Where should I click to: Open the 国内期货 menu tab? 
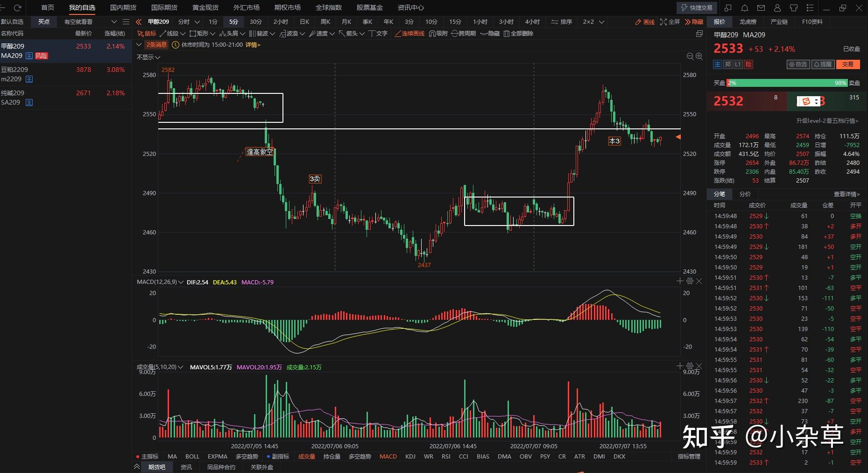coord(123,8)
